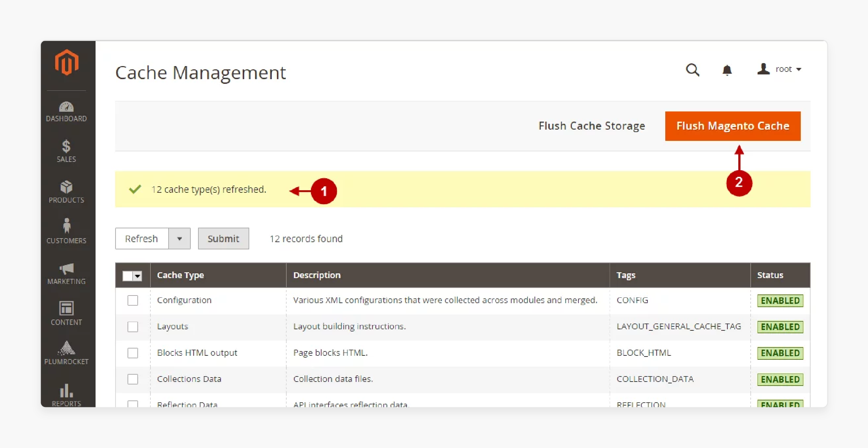Click the 'Layout building instructions.' description
The height and width of the screenshot is (448, 868).
point(350,326)
